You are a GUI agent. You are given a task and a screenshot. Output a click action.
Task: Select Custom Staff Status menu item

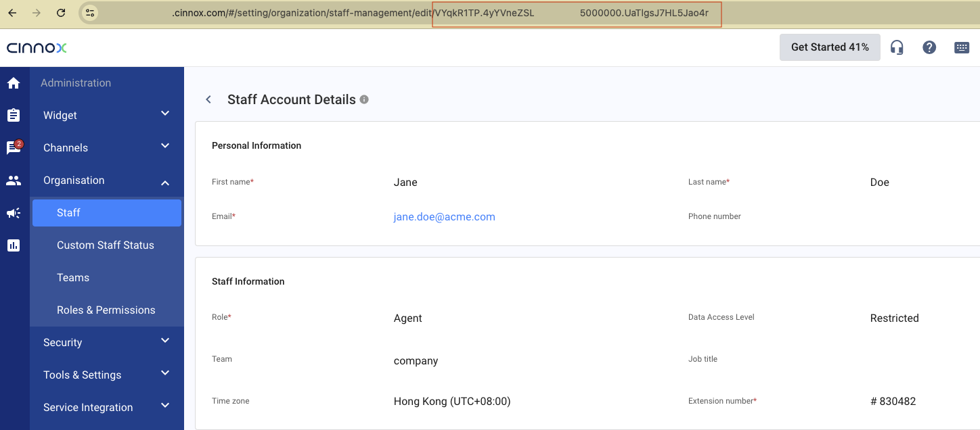coord(106,245)
